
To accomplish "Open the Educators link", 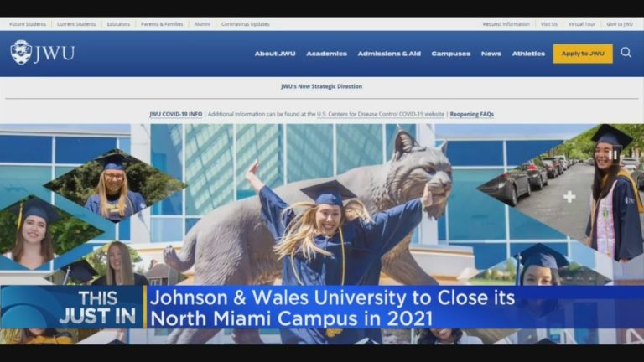I will (118, 24).
